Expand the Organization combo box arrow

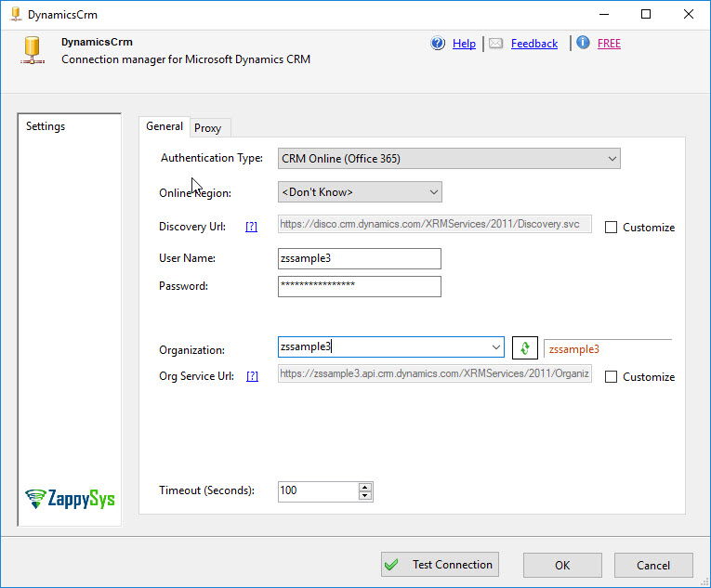click(495, 347)
